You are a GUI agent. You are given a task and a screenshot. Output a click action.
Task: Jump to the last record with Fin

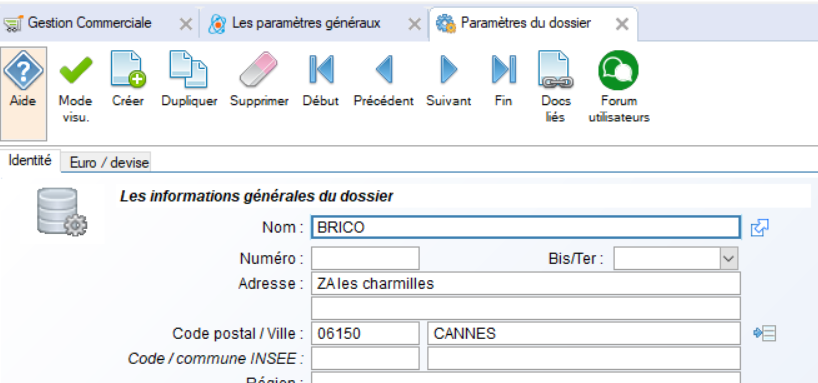(503, 79)
